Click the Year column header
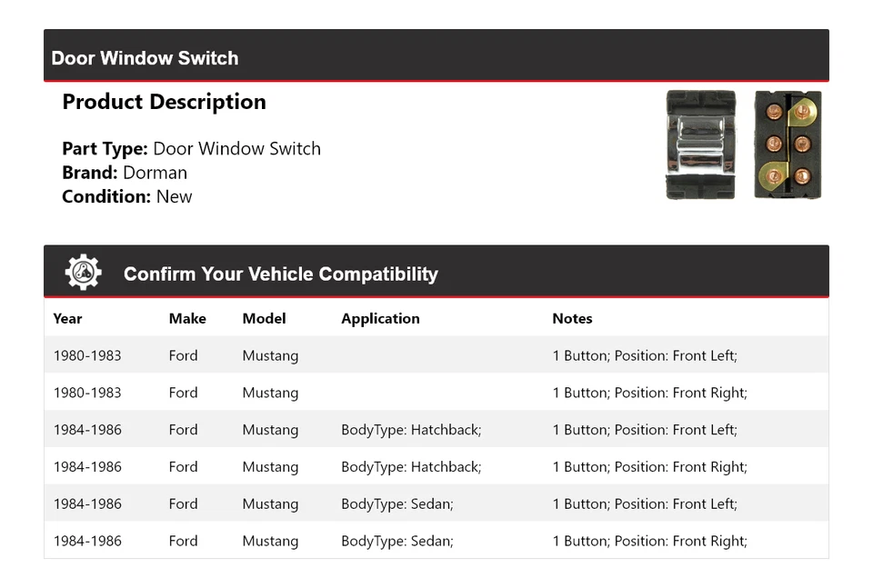Image resolution: width=873 pixels, height=588 pixels. coord(67,318)
